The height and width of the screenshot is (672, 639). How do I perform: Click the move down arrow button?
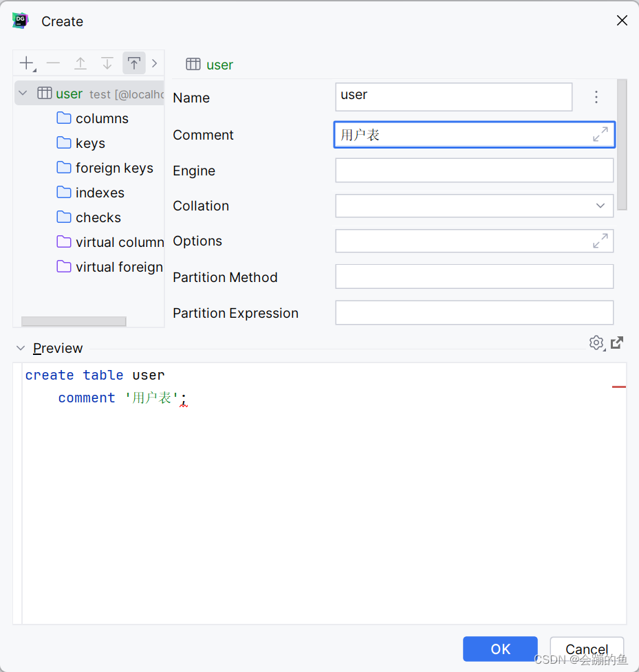(x=107, y=63)
